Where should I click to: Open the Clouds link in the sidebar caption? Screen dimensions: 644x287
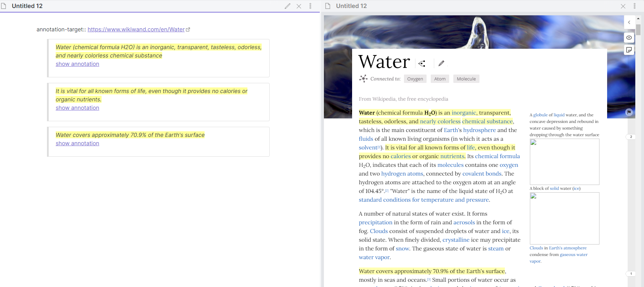pos(536,248)
